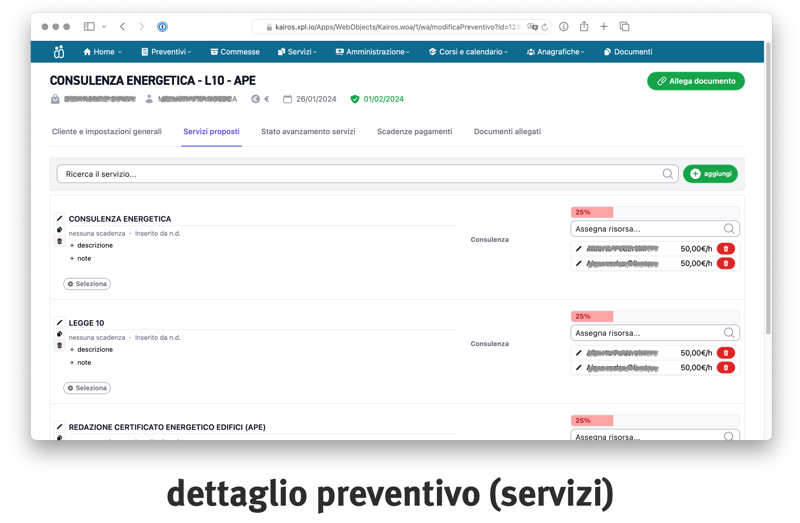Screen dimensions: 800x523
Task: Open the Stato avanzamento servizi tab
Action: (308, 132)
